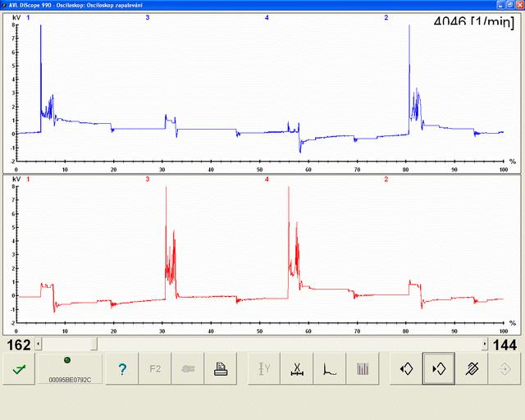Click the scrollbar right arrow
This screenshot has width=525, height=420.
[x=485, y=345]
